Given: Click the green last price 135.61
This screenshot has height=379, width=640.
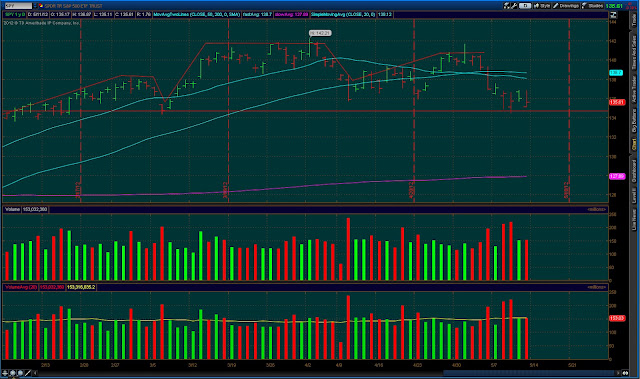Looking at the screenshot, I should pyautogui.click(x=614, y=6).
